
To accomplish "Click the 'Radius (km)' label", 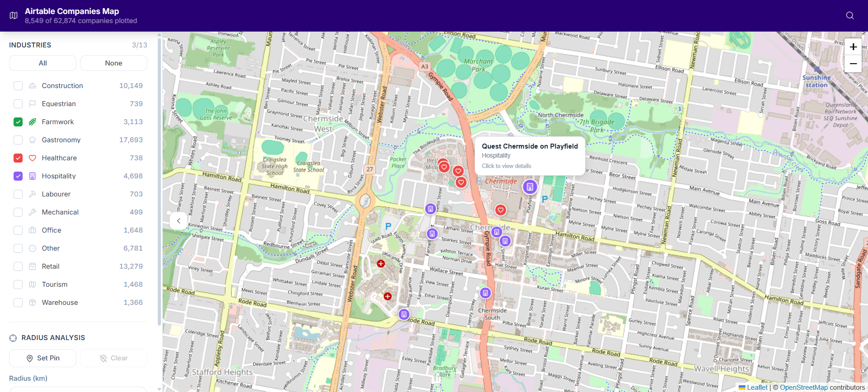I will coord(28,378).
